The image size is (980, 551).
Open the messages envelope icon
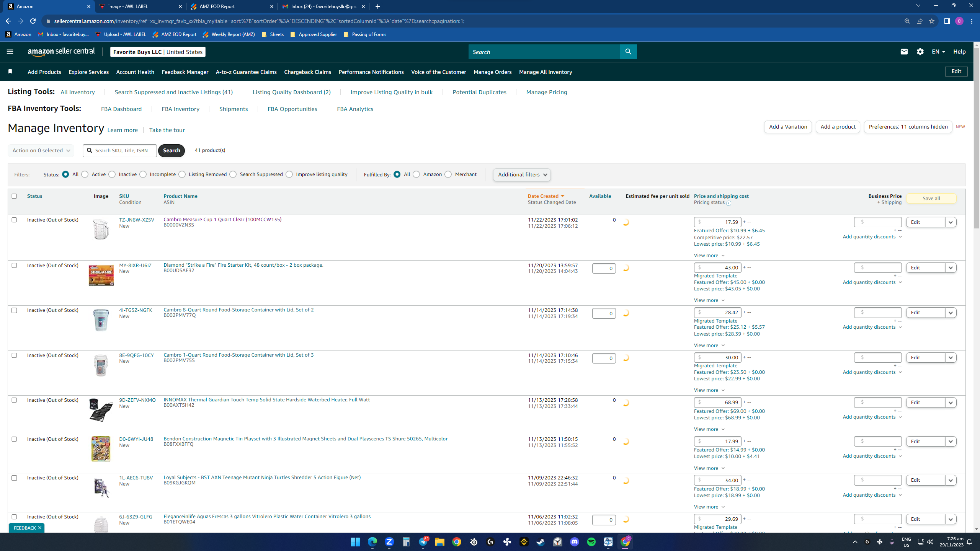904,52
